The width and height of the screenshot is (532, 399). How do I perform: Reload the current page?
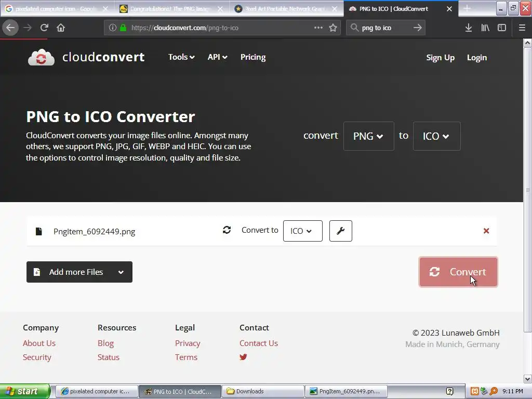point(44,28)
